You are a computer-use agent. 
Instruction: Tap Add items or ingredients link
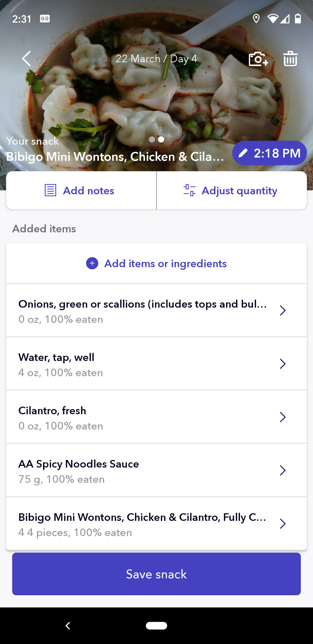(x=165, y=263)
